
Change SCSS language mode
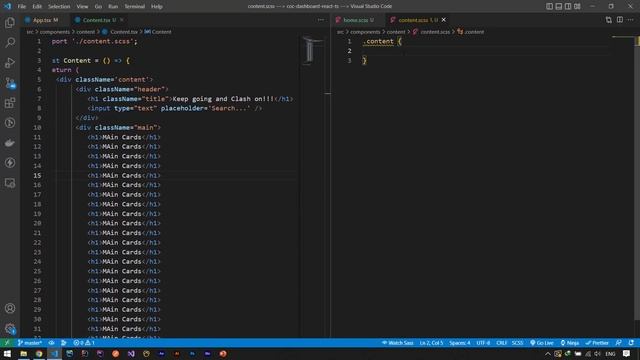click(x=517, y=343)
